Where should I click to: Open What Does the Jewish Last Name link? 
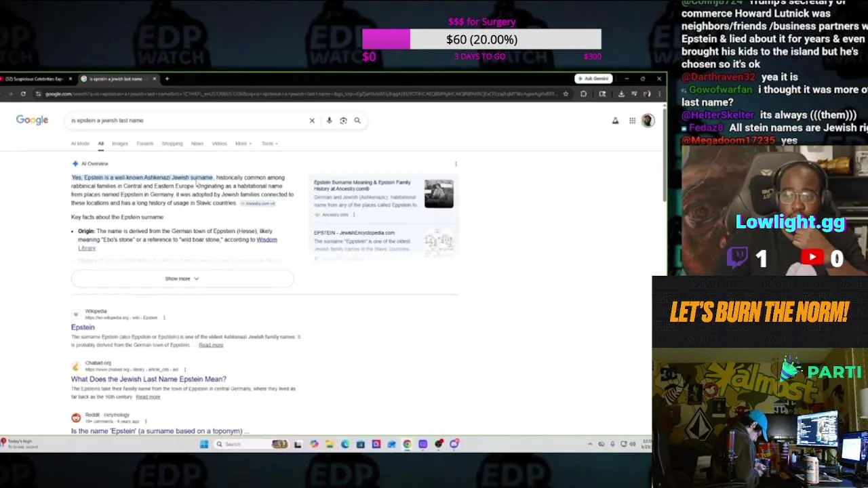click(x=149, y=380)
